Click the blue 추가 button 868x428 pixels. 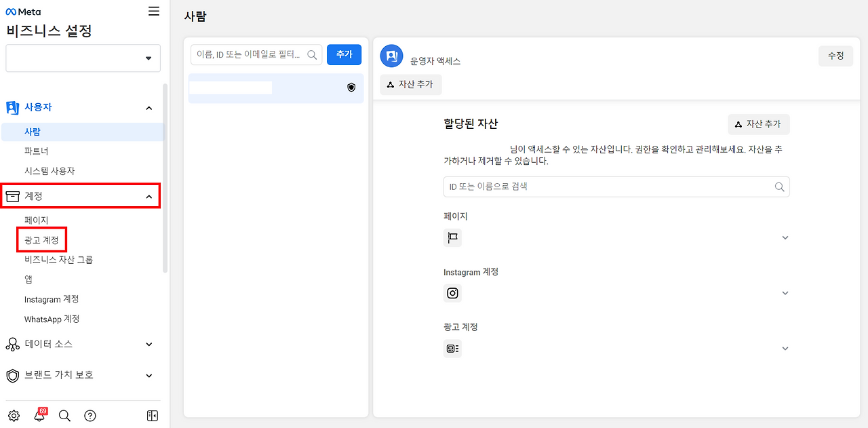tap(344, 54)
